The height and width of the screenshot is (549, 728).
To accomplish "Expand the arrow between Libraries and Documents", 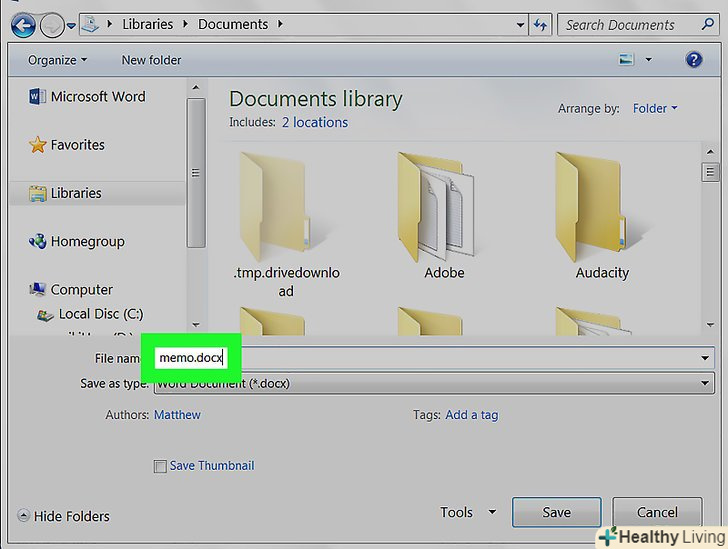I will click(x=185, y=24).
